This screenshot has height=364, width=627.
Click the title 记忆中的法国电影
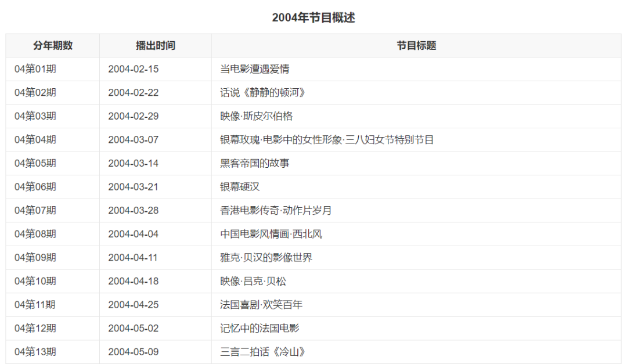coord(260,329)
